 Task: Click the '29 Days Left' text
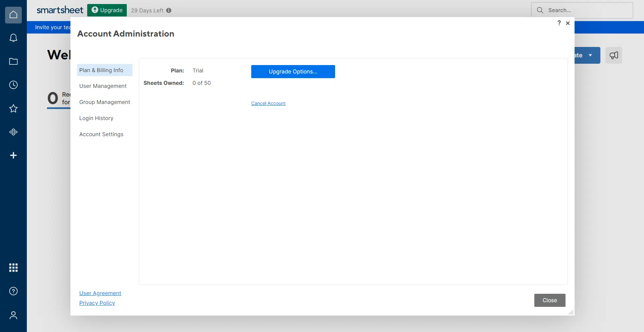pyautogui.click(x=147, y=10)
